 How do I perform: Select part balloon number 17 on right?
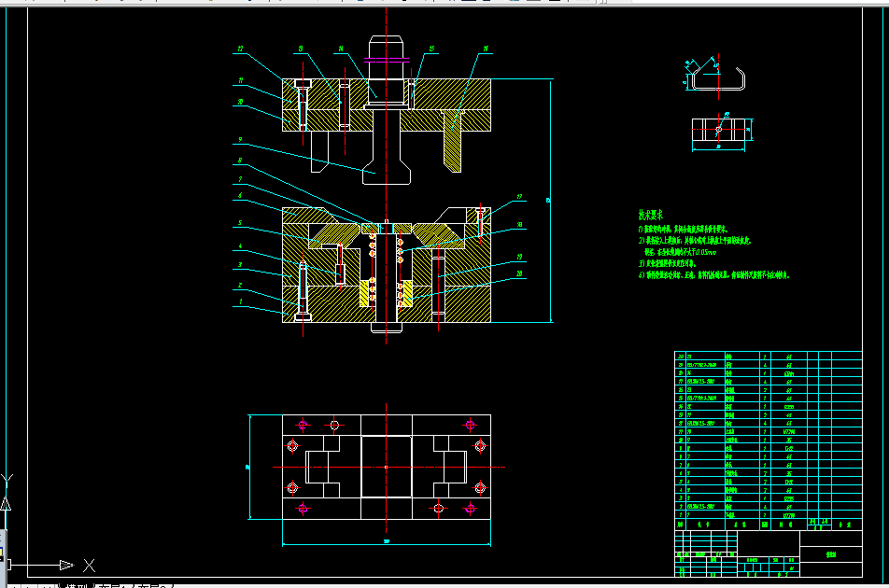tap(519, 197)
